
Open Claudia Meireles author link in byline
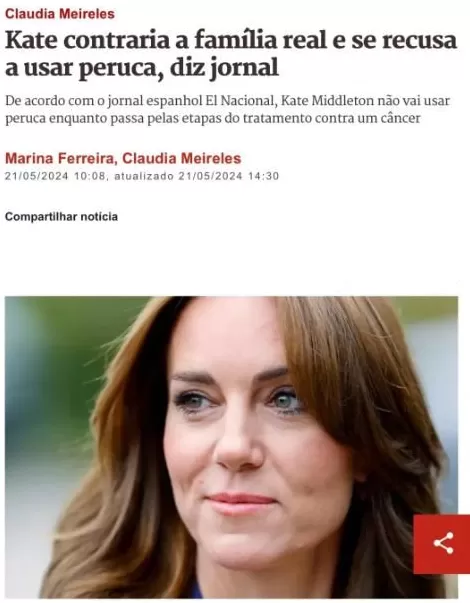[x=182, y=158]
